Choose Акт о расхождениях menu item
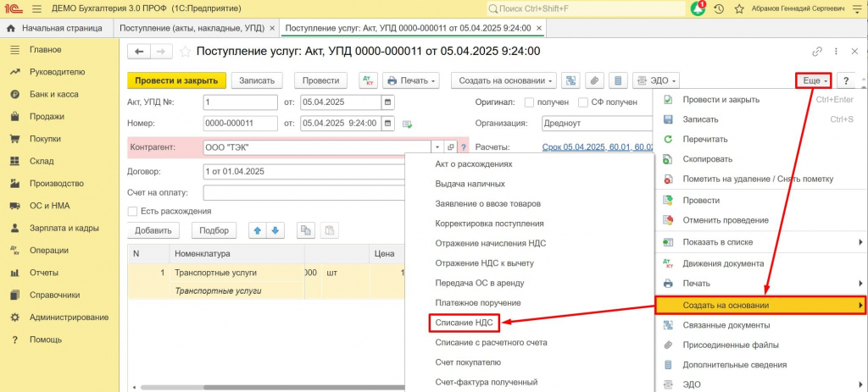The width and height of the screenshot is (868, 392). pyautogui.click(x=473, y=164)
